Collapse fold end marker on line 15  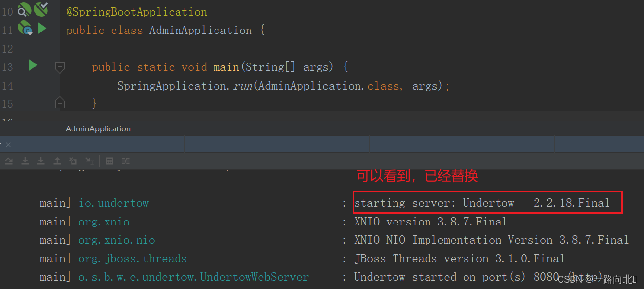(60, 102)
